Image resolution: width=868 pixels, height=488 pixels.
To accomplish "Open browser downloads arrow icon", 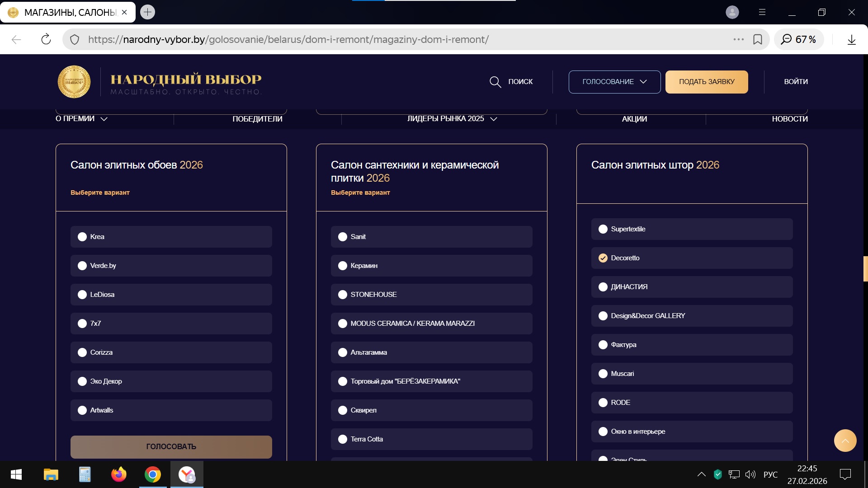I will (851, 39).
